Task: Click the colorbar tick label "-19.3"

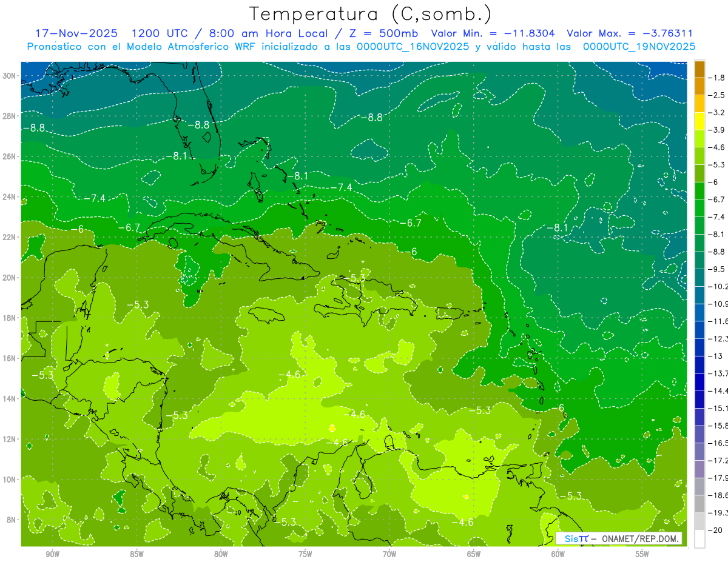Action: tap(719, 512)
